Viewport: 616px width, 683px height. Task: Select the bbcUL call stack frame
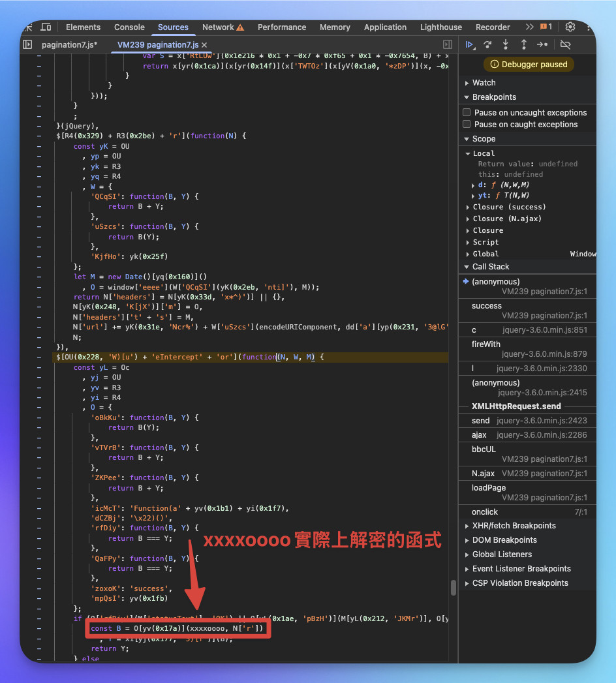[x=527, y=454]
